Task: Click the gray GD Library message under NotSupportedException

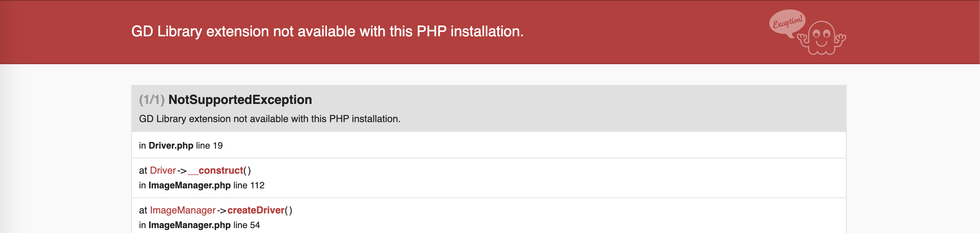Action: tap(269, 119)
